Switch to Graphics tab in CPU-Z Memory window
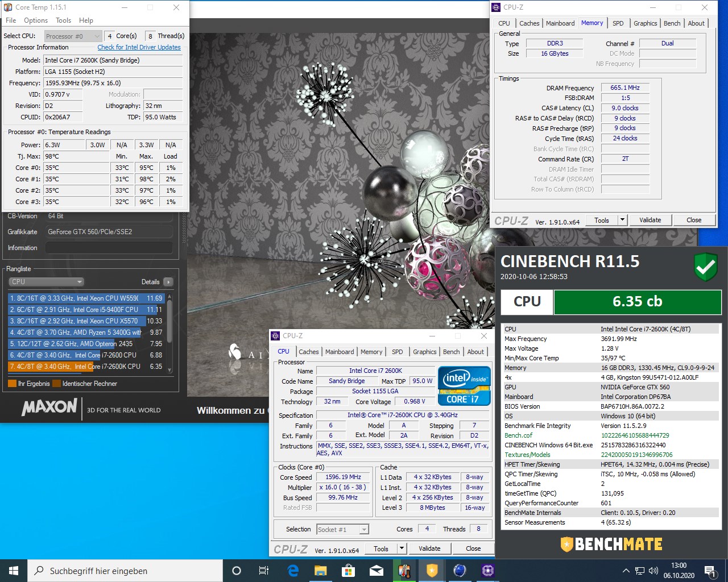Screen dimensions: 728x582 point(646,23)
